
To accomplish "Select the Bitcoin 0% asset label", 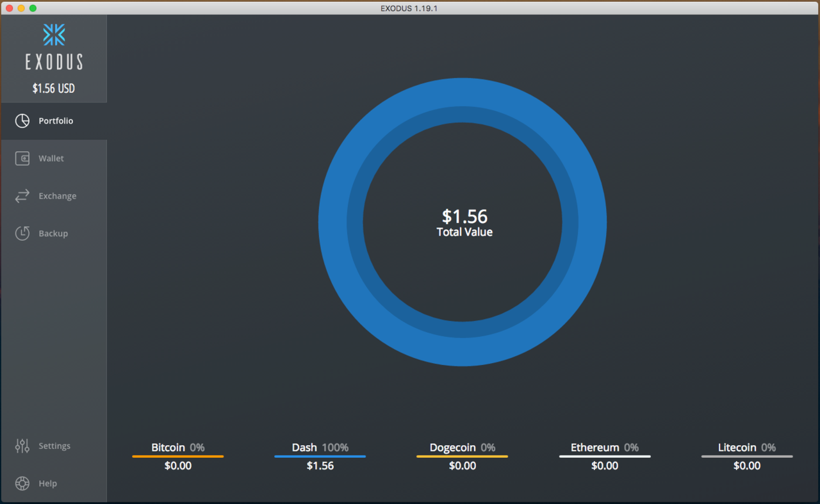I will (178, 448).
